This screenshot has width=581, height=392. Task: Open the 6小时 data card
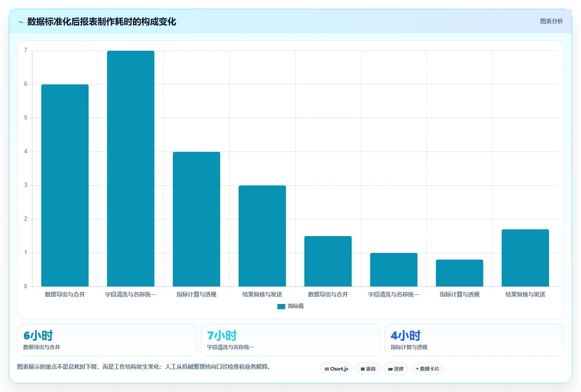coord(107,340)
